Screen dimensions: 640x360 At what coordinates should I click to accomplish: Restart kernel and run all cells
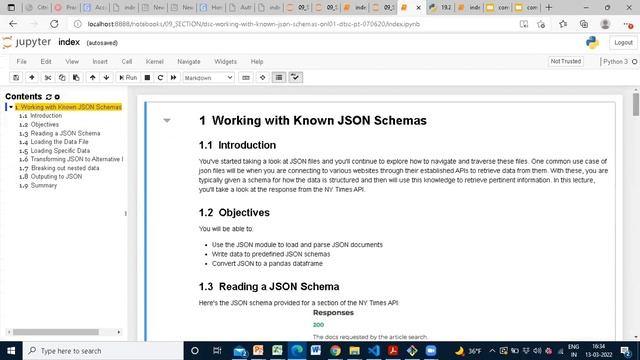tap(173, 78)
